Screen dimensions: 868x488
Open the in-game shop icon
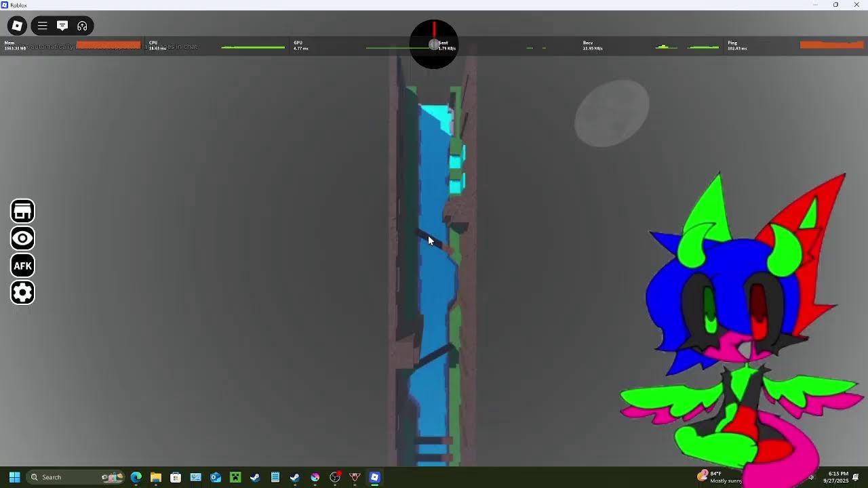click(22, 211)
